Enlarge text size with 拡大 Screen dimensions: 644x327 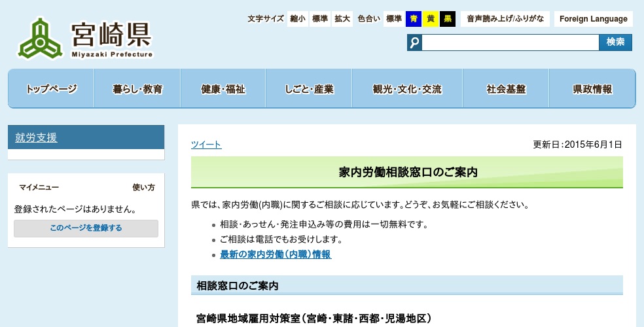pos(342,19)
